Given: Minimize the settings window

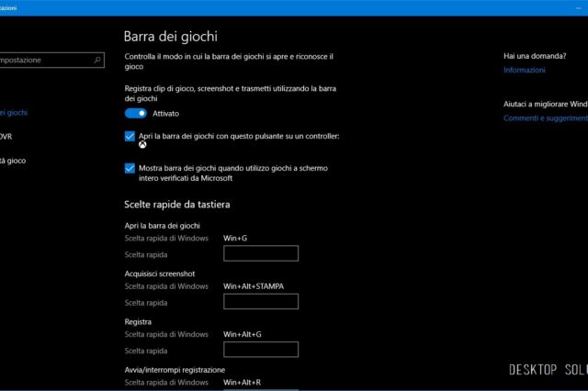Looking at the screenshot, I should coord(578,8).
